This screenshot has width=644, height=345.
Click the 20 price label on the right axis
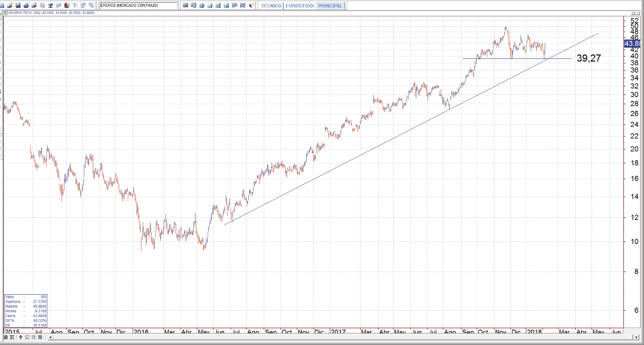tap(634, 149)
